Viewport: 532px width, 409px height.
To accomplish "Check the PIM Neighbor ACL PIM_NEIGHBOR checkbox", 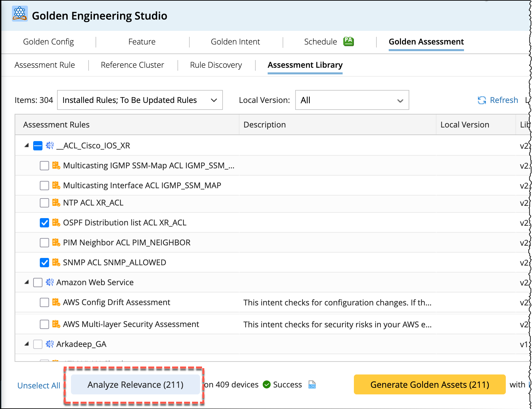I will [44, 243].
